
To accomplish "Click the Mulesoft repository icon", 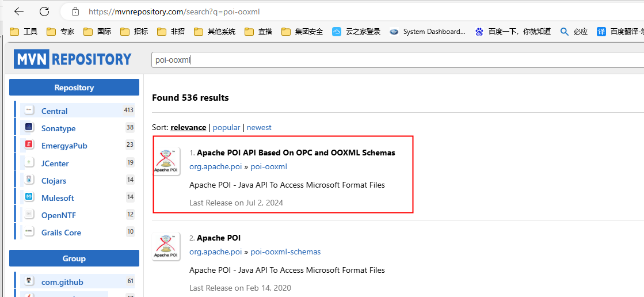I will (29, 197).
